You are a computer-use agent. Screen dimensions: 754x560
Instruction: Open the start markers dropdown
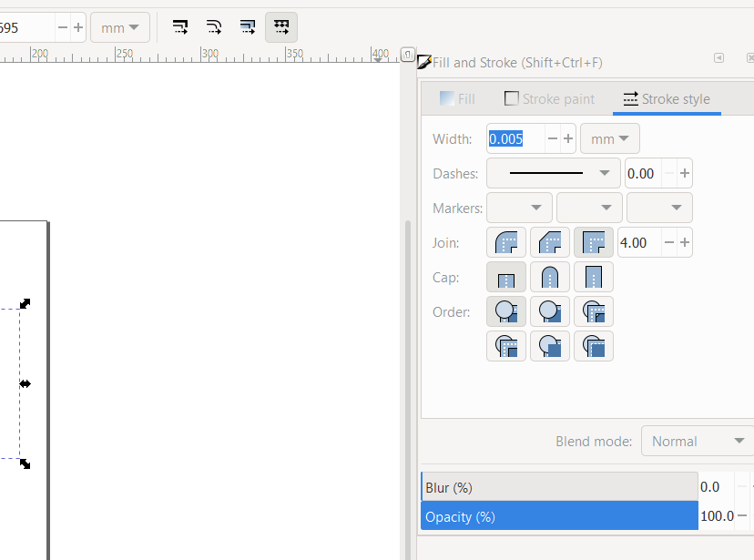tap(519, 208)
